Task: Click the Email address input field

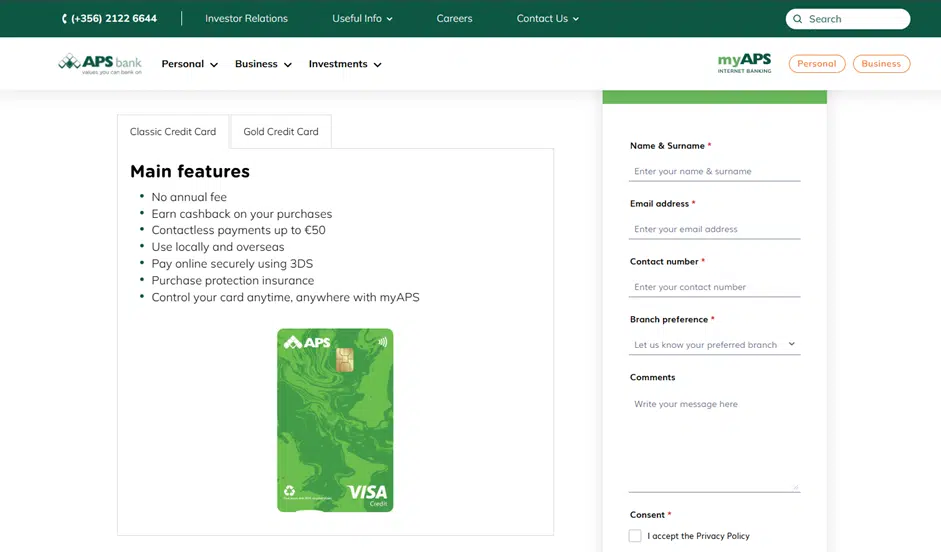Action: click(714, 229)
